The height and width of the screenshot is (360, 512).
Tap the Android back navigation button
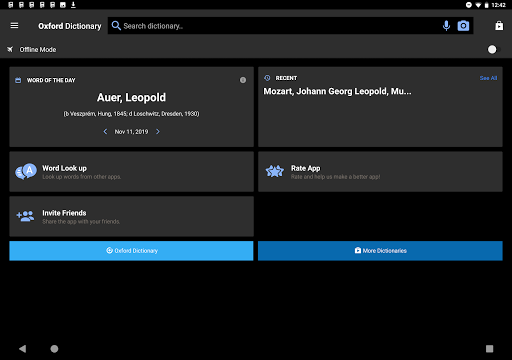[x=22, y=349]
